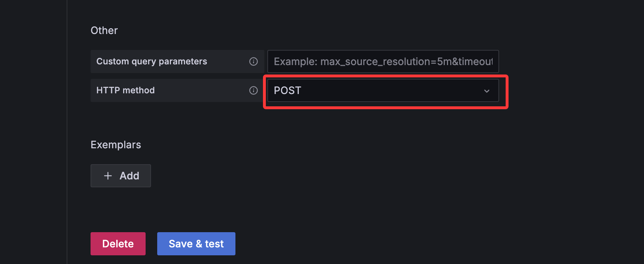644x264 pixels.
Task: Click the "Other" section heading
Action: coord(104,30)
